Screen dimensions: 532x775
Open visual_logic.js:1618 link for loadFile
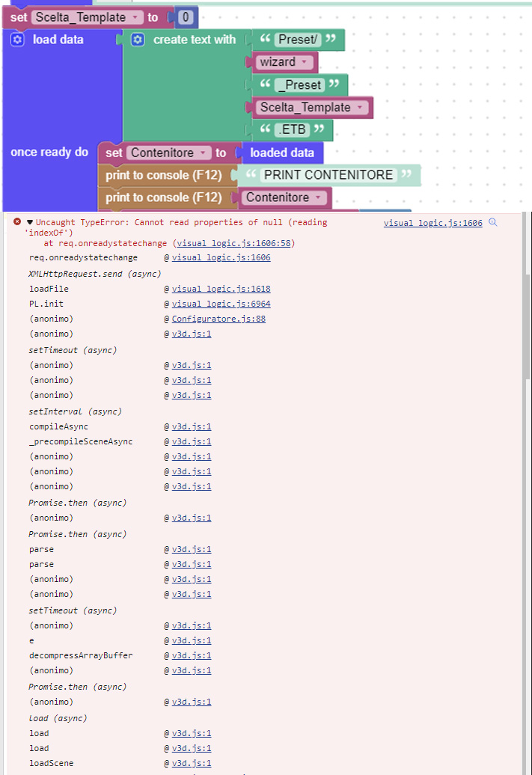[x=221, y=289]
